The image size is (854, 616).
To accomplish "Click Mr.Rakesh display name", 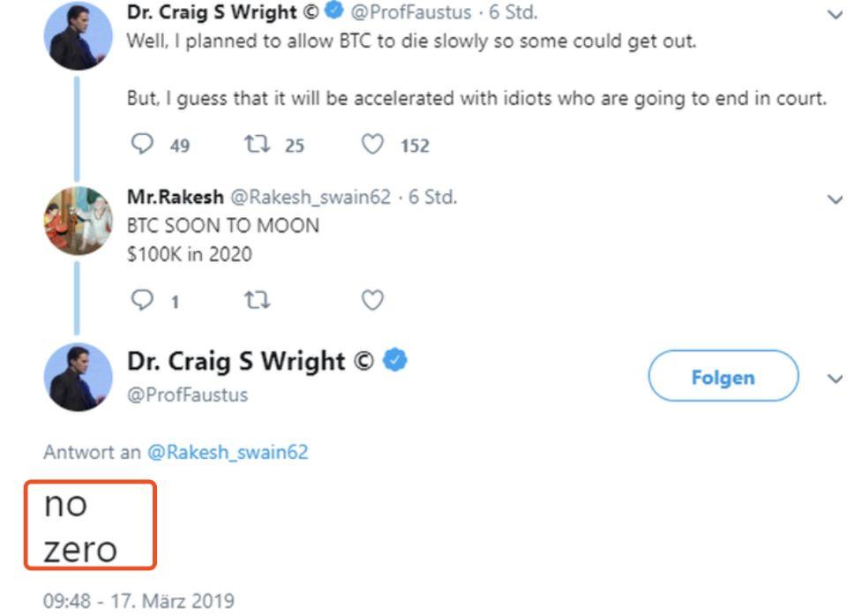I will [x=175, y=197].
